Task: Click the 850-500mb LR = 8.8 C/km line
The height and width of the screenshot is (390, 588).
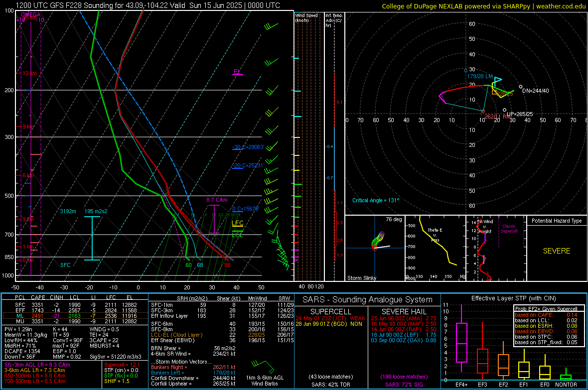Action: click(35, 376)
